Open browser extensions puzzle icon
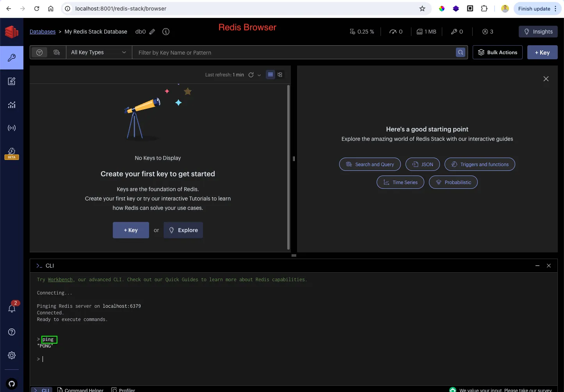This screenshot has height=392, width=564. click(x=484, y=9)
